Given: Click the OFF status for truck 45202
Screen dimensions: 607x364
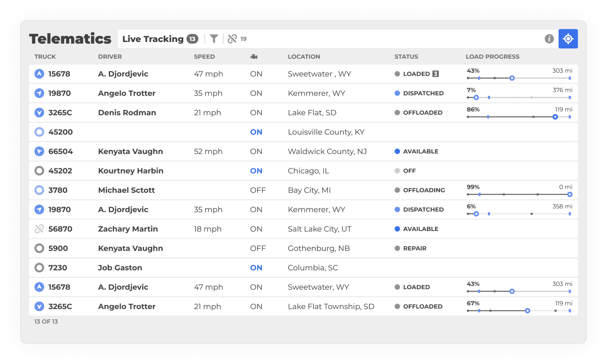Looking at the screenshot, I should tap(405, 171).
